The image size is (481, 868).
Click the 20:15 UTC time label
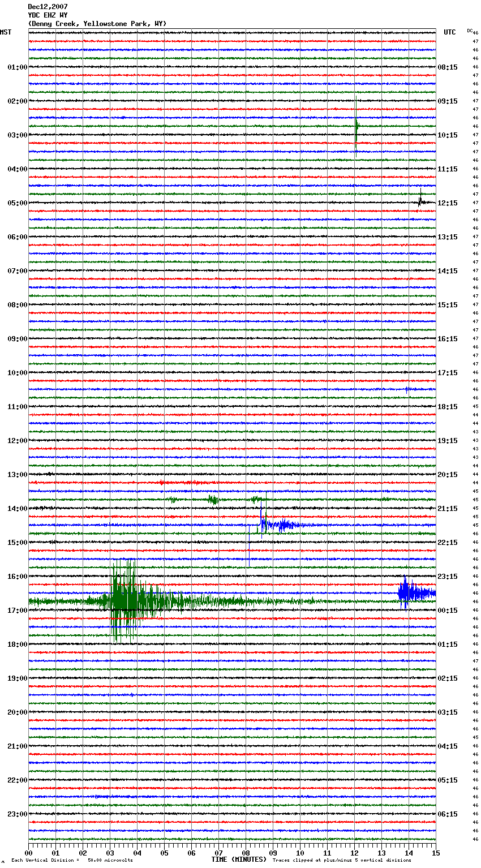click(448, 475)
